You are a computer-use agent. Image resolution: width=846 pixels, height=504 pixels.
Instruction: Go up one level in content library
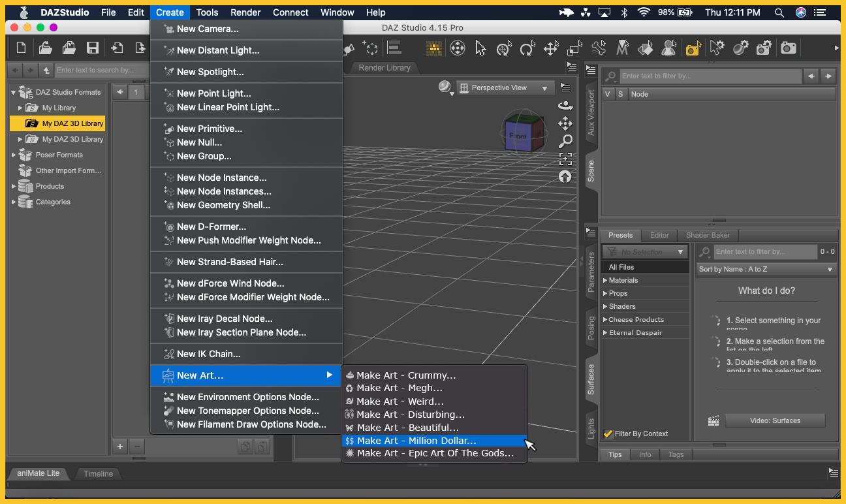(x=46, y=70)
